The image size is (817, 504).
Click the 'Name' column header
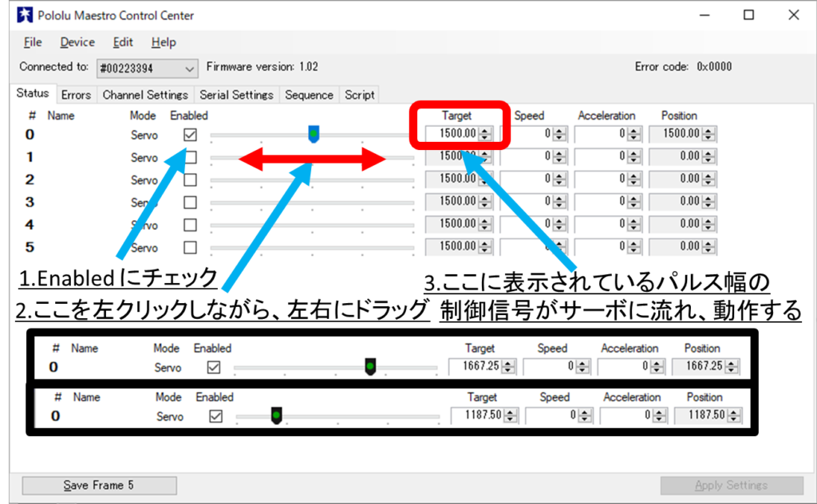(61, 116)
